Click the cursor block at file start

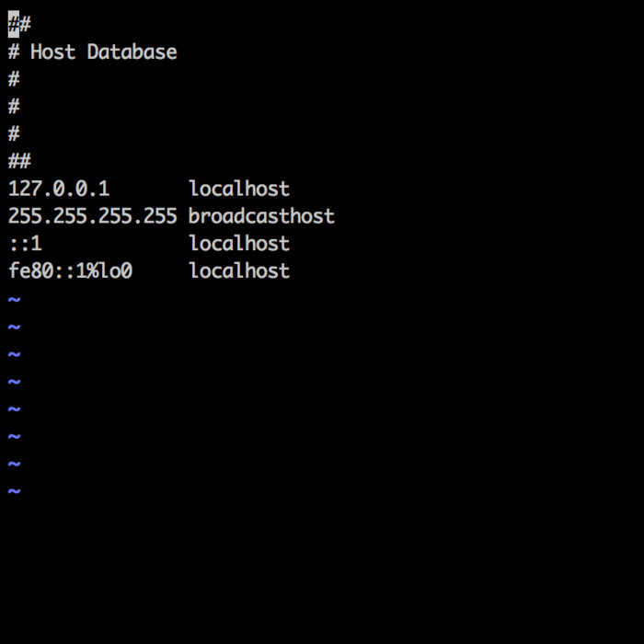point(14,25)
